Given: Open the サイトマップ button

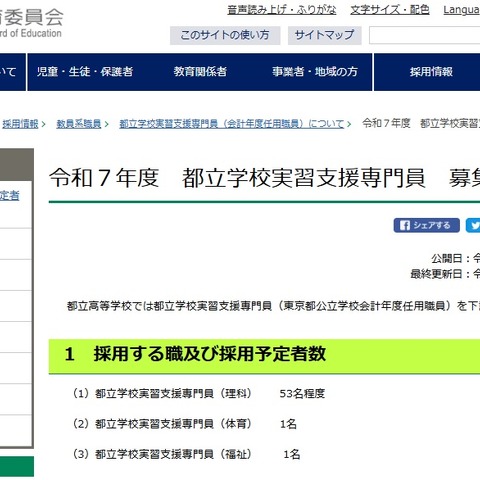Looking at the screenshot, I should (325, 35).
